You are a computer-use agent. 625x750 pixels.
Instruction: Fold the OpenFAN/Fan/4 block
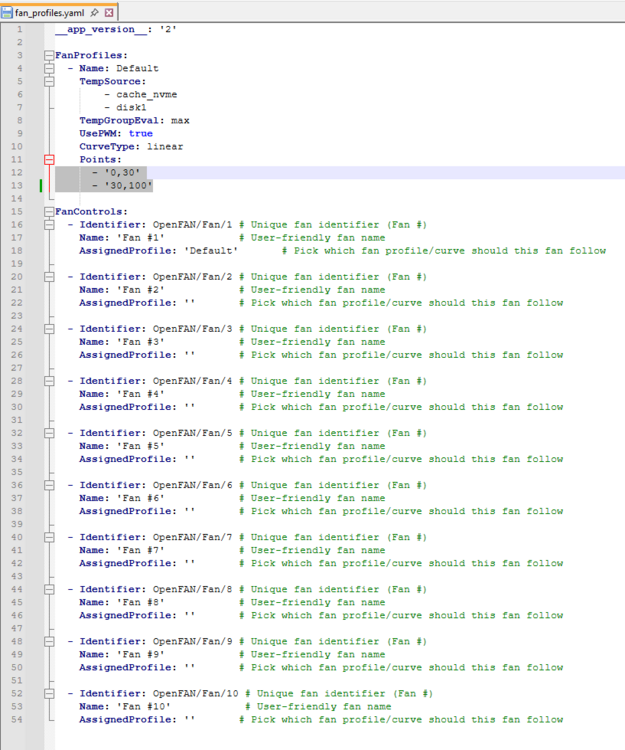pos(49,381)
